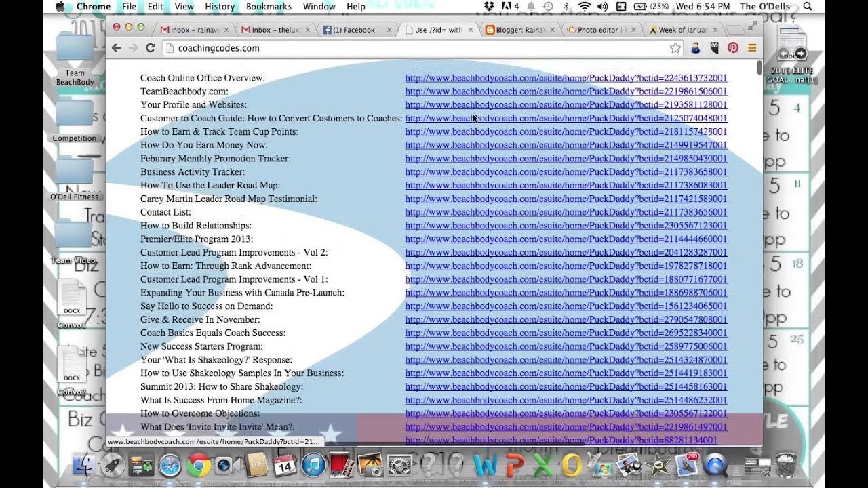Open the Dropbox menu bar icon
868x488 pixels.
(x=490, y=7)
